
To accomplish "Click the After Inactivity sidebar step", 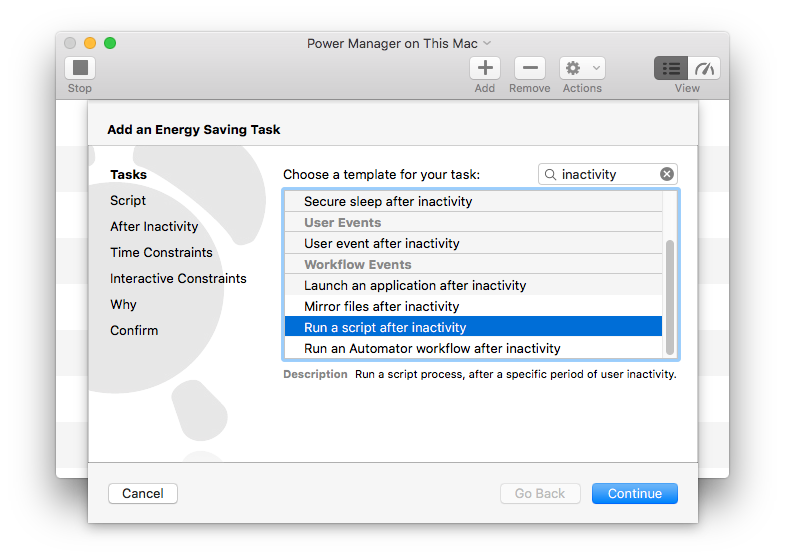I will tap(154, 227).
